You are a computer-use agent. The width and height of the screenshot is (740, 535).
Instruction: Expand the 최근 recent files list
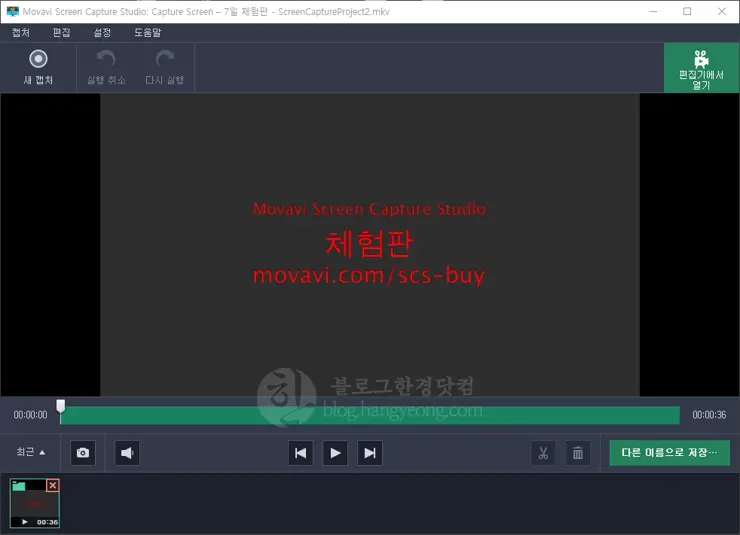pyautogui.click(x=31, y=452)
